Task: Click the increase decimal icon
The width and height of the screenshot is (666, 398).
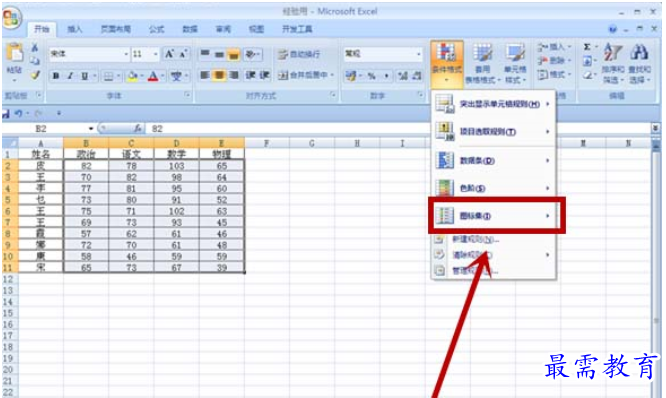Action: (403, 76)
